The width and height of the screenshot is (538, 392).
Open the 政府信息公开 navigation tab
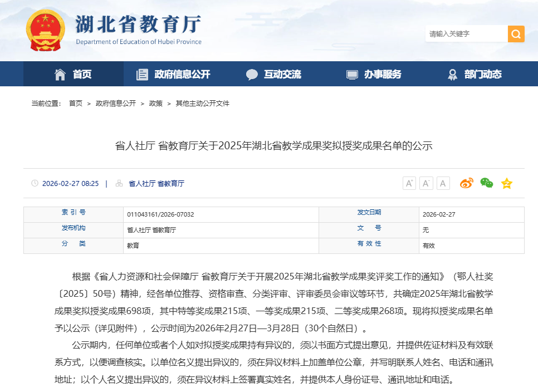[x=173, y=74]
